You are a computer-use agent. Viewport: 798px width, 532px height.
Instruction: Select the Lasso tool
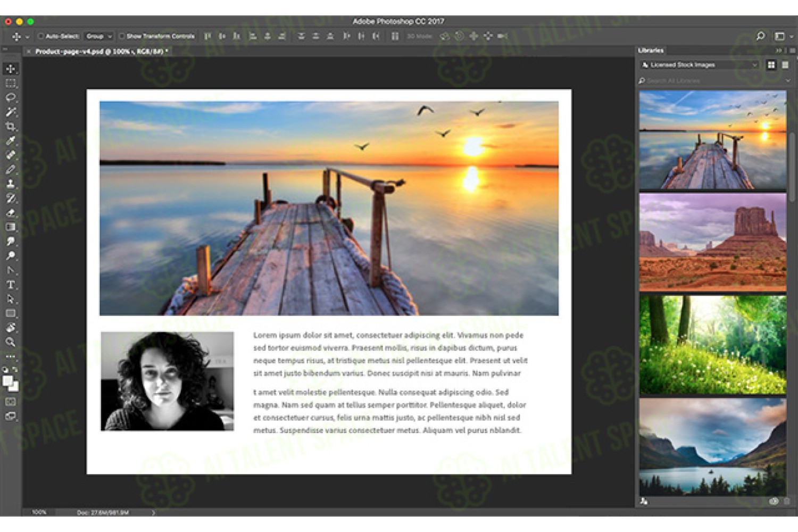coord(11,98)
